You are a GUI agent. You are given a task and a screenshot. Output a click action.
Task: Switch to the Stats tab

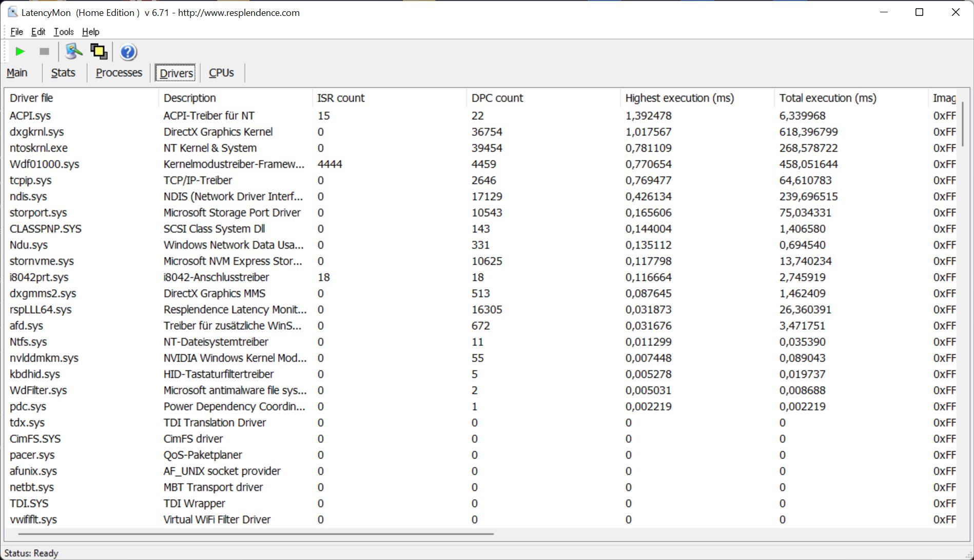point(63,73)
